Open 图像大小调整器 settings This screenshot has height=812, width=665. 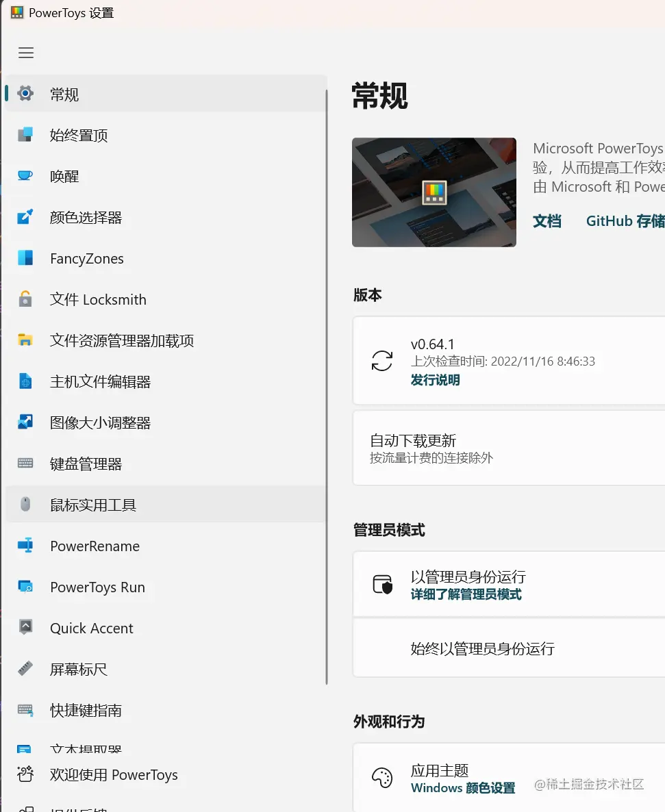(166, 422)
